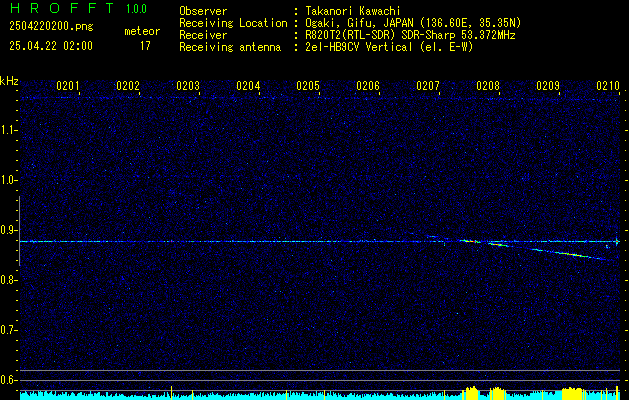This screenshot has height=400, width=629.
Task: Select the filename 2504220200.png
Action: [51, 27]
